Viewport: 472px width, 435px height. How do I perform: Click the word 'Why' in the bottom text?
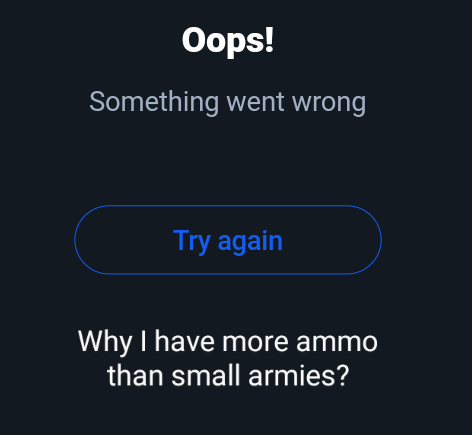click(105, 342)
